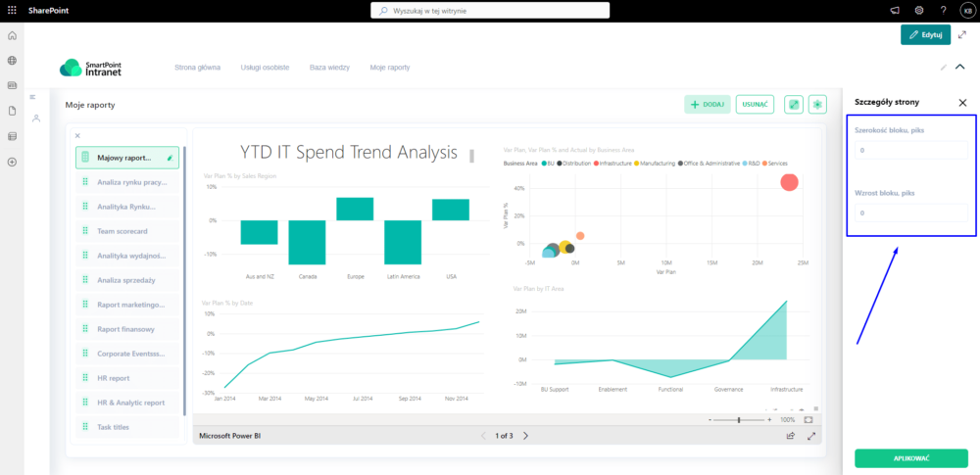Open the green gear report settings button
Screen dimensions: 980x475
click(x=817, y=104)
